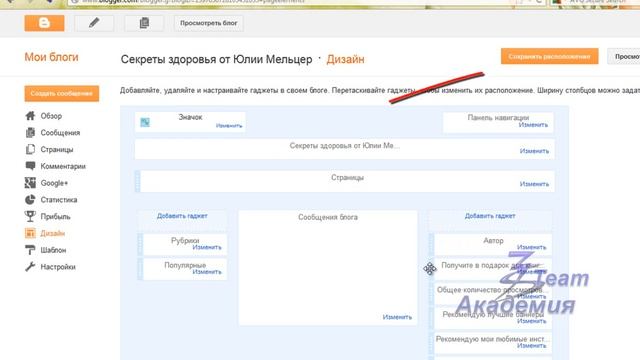Open Сообщения in the sidebar

(60, 133)
